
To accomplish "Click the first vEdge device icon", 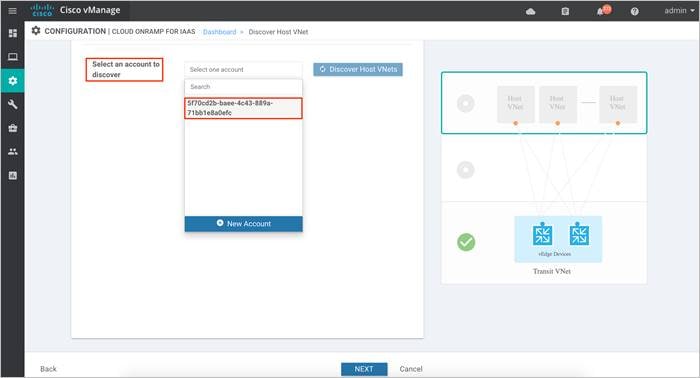I will point(542,234).
